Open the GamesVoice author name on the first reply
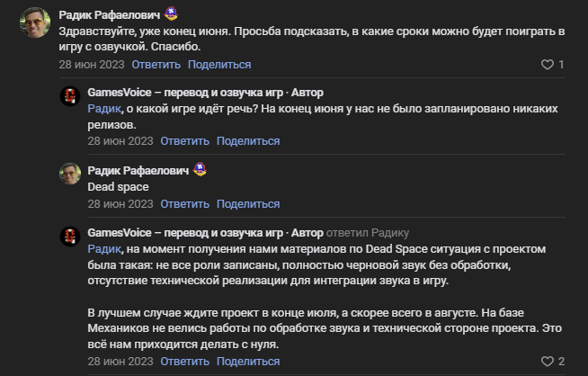The height and width of the screenshot is (376, 588). coord(187,93)
